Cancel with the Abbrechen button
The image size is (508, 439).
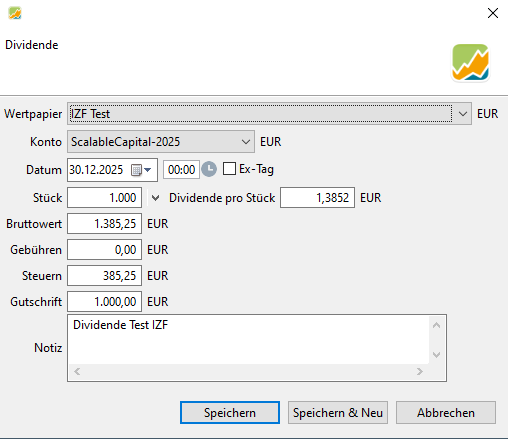click(x=446, y=413)
